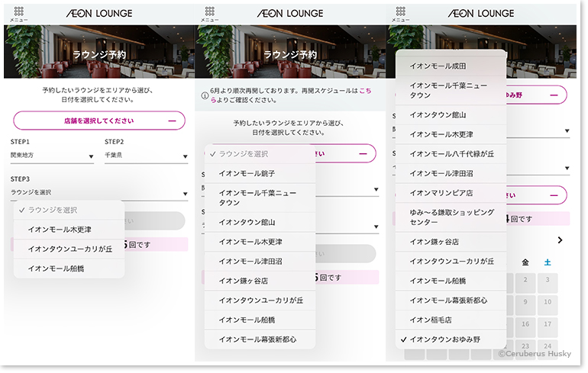588x373 pixels.
Task: Choose イオンモール木更津 in middle list
Action: click(260, 242)
